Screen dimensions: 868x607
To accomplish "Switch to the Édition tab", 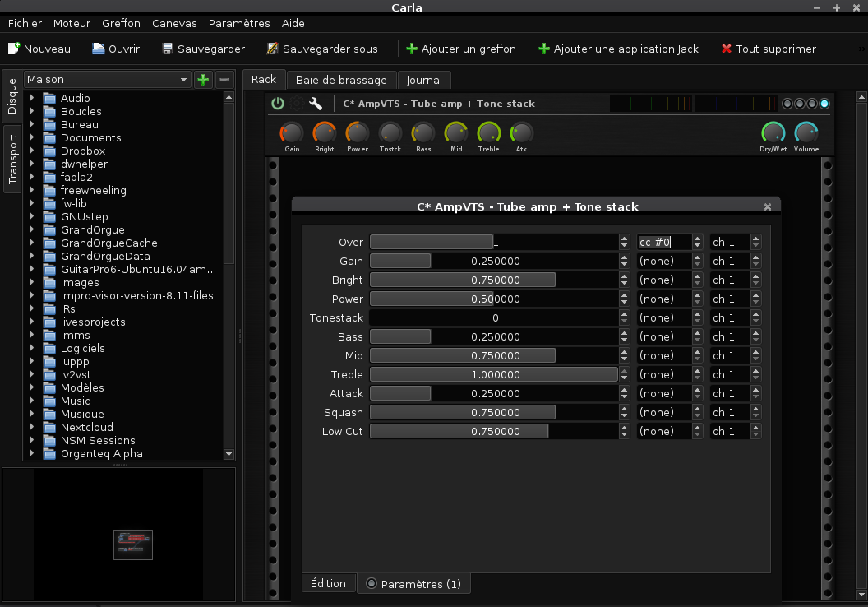I will (x=328, y=583).
